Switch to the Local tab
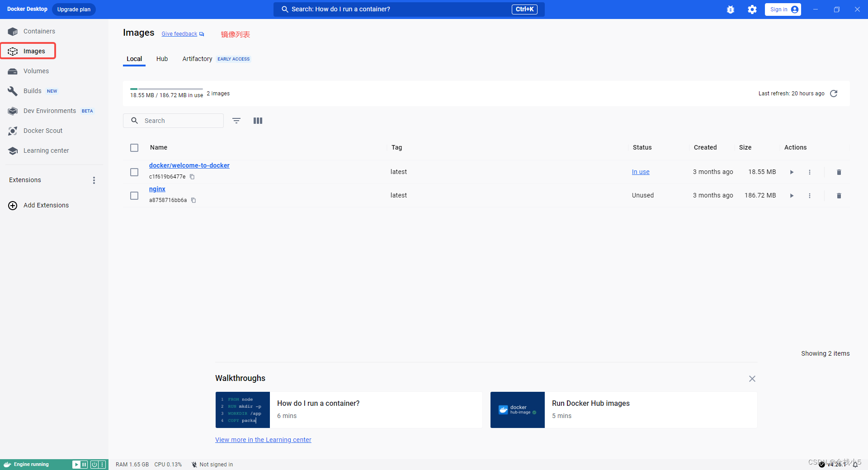Screen dimensions: 868x470 click(134, 59)
